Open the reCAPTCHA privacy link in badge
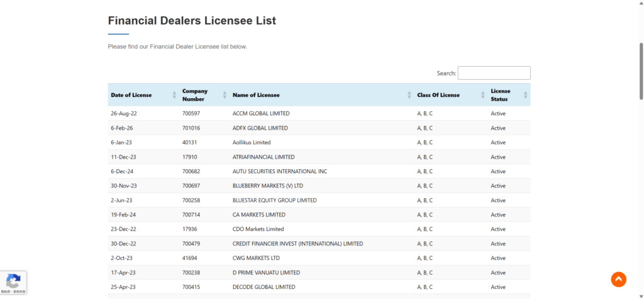This screenshot has width=644, height=299. pyautogui.click(x=6, y=292)
